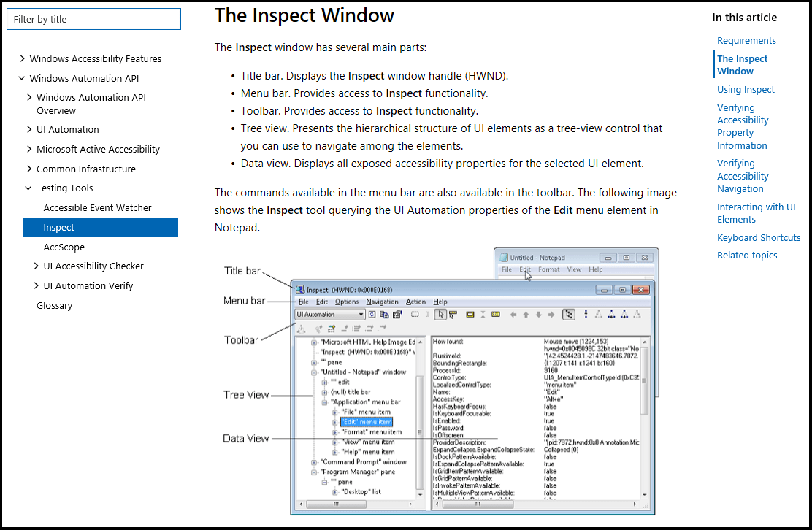Select "Program Manager" pane tree row
Screen dimensions: 812x530
pos(357,472)
